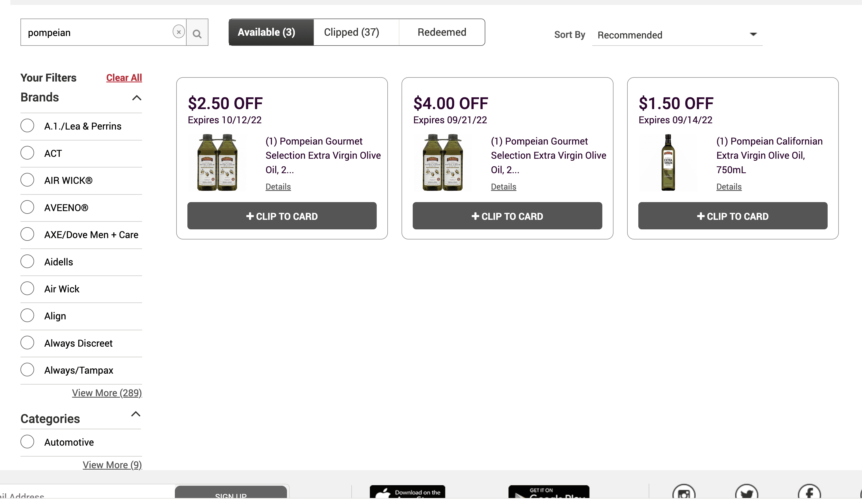Click the $2.50 OFF heading
The width and height of the screenshot is (862, 504).
pos(225,103)
